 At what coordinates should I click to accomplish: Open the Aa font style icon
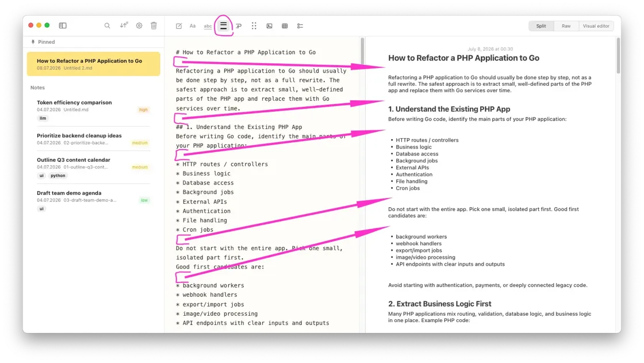pos(193,26)
